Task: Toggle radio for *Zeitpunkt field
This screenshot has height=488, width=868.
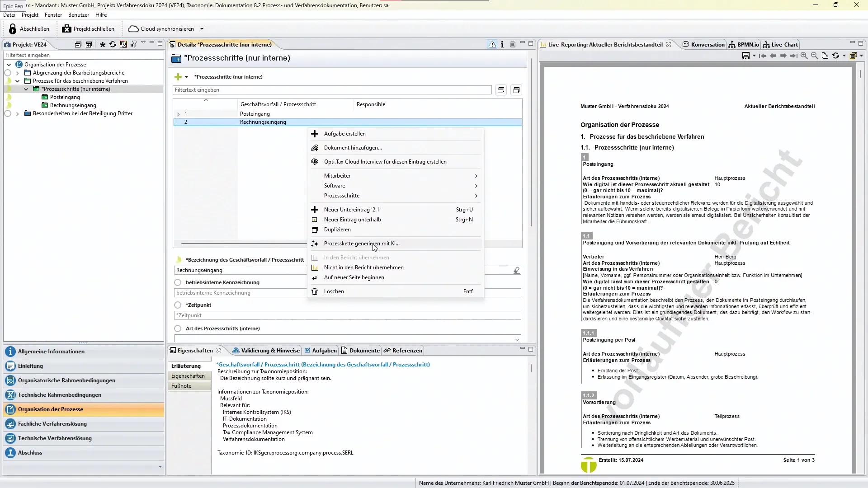Action: point(178,305)
